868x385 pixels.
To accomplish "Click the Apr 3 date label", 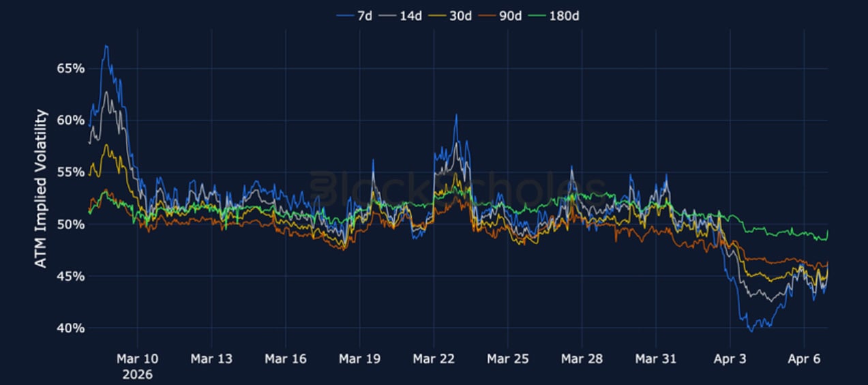I will click(x=730, y=358).
